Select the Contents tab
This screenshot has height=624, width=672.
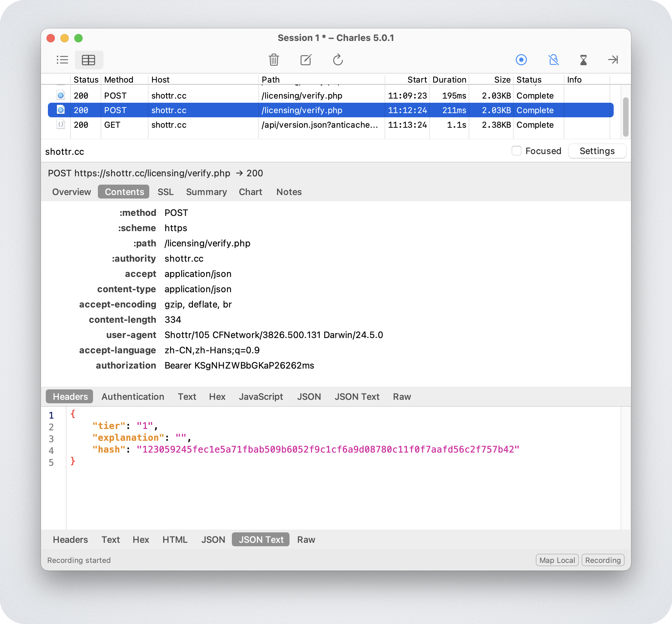[x=124, y=192]
